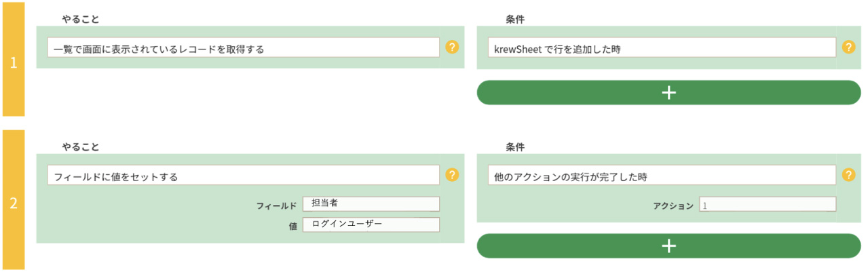Click the アクション label in condition 2
This screenshot has height=272, width=868.
click(673, 206)
